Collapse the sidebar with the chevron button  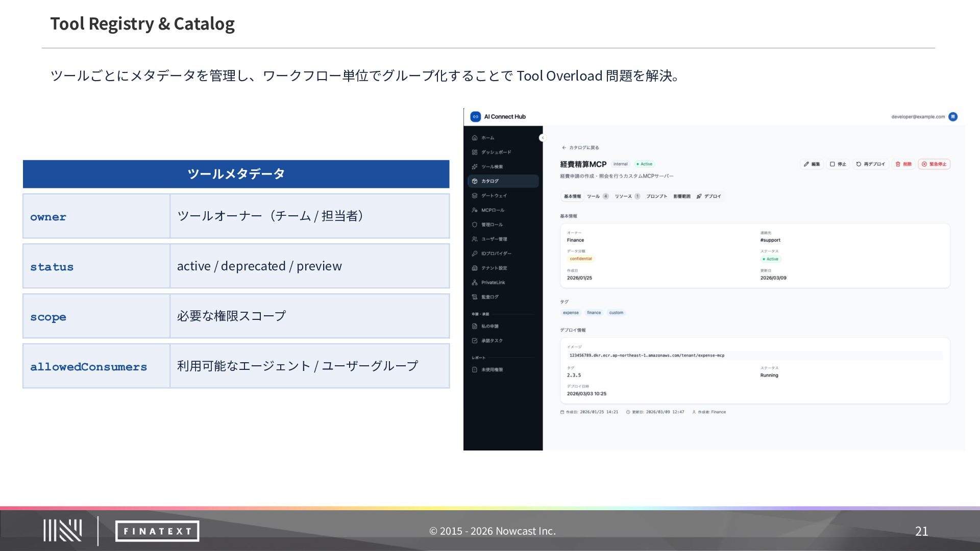point(542,138)
